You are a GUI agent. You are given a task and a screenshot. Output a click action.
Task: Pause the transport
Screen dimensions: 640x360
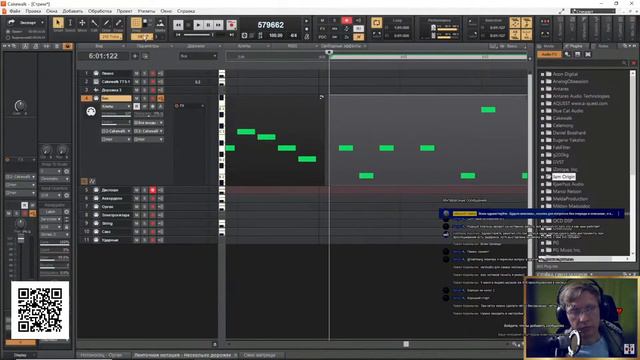click(208, 25)
